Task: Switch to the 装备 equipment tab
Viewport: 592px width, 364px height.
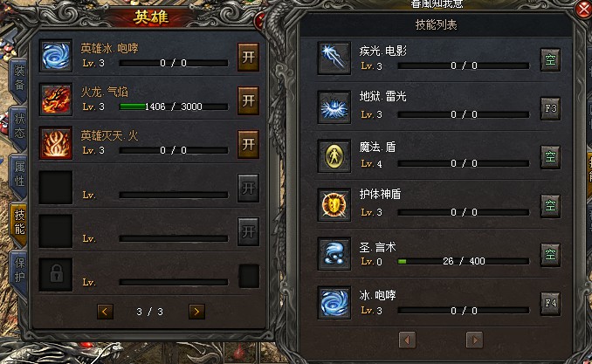Action: [x=19, y=79]
